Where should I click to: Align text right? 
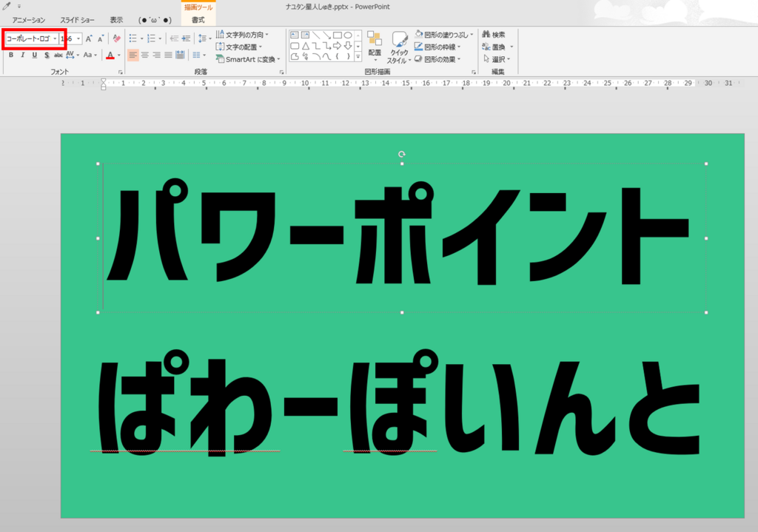(x=157, y=55)
